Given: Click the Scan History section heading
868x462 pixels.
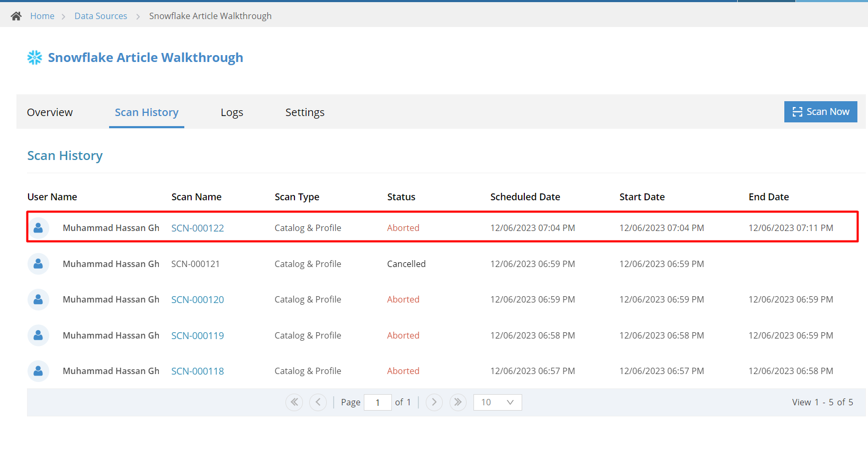Looking at the screenshot, I should coord(65,156).
